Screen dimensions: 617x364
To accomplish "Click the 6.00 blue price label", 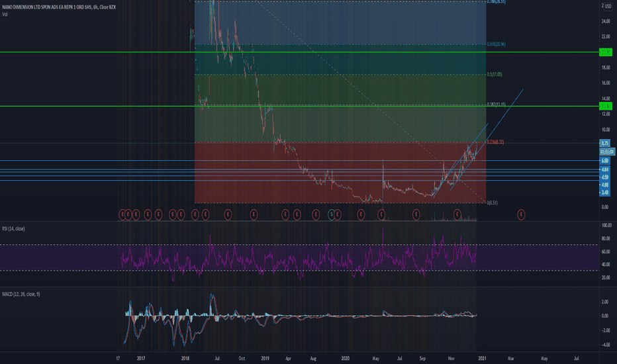I will point(605,161).
